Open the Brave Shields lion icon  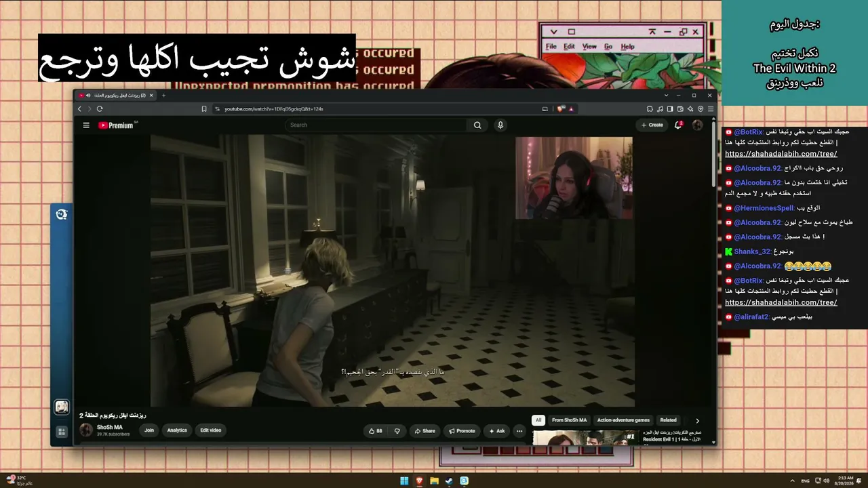point(561,108)
